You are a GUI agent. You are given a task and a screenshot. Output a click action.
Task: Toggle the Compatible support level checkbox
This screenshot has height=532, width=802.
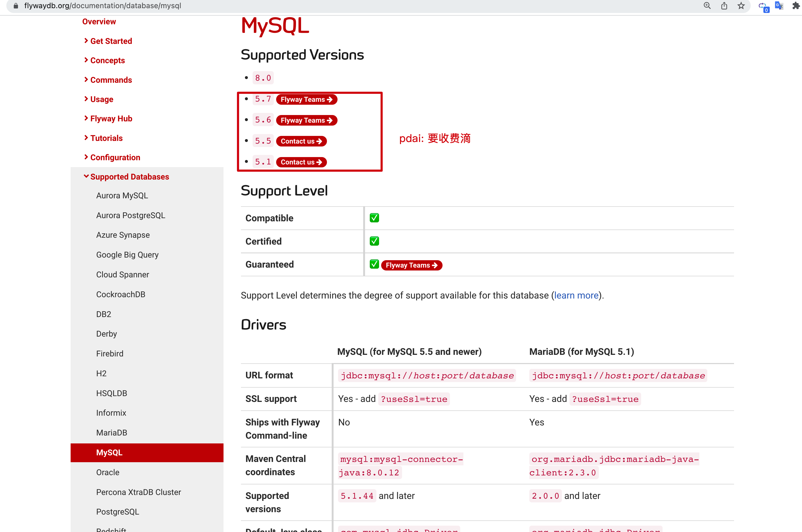[374, 218]
